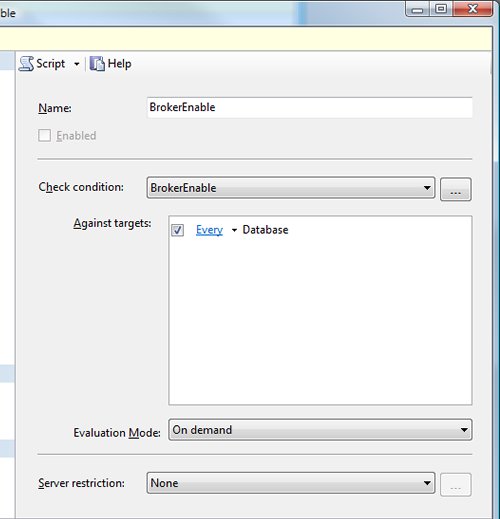Close the dialog window
The image size is (500, 519).
472,9
